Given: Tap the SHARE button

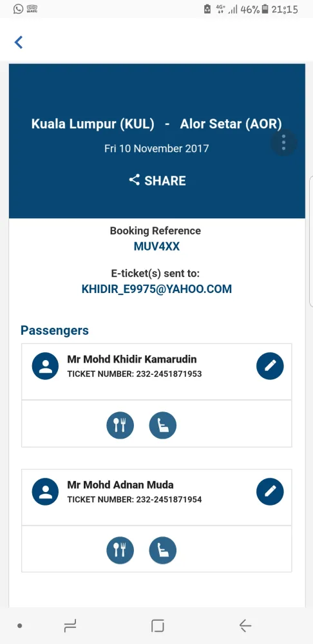Looking at the screenshot, I should click(x=157, y=180).
